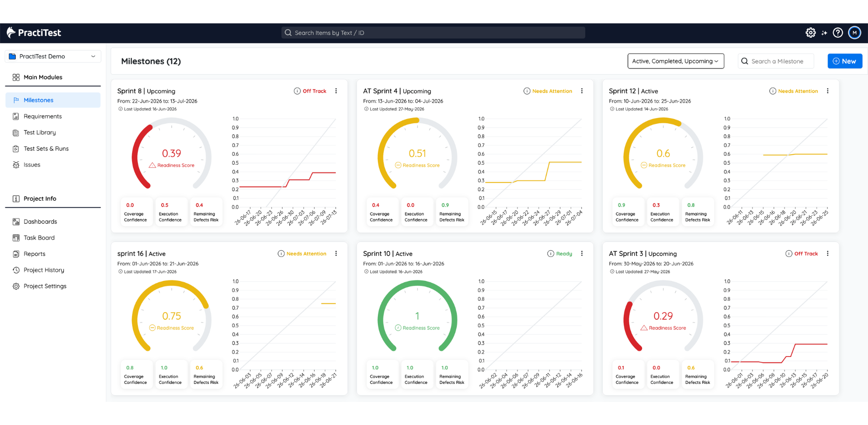Open the settings gear icon in header
The image size is (868, 425).
(810, 33)
